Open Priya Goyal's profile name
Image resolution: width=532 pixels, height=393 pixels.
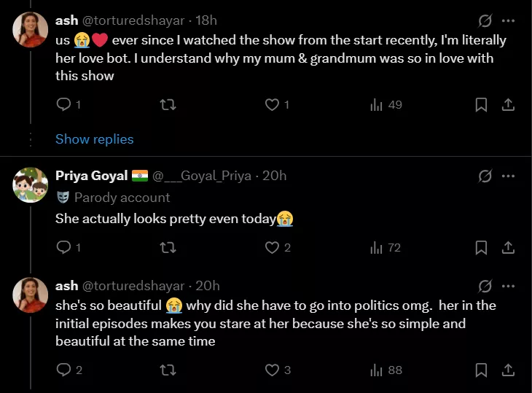[x=92, y=176]
